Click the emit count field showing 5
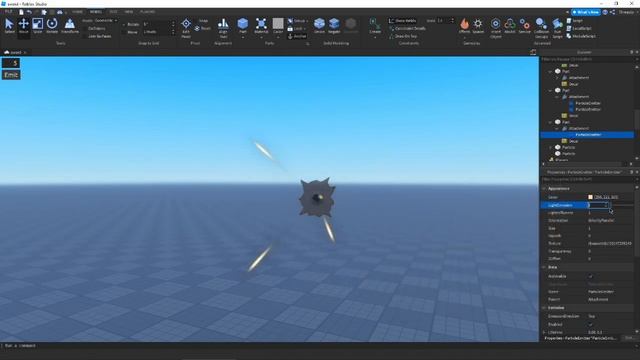This screenshot has width=640, height=360. (x=11, y=63)
